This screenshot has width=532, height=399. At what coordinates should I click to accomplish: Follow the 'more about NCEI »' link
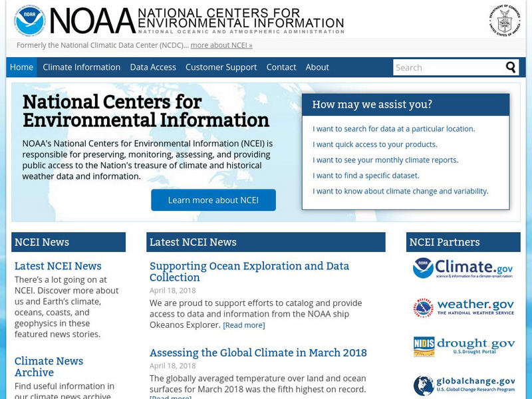pyautogui.click(x=221, y=45)
